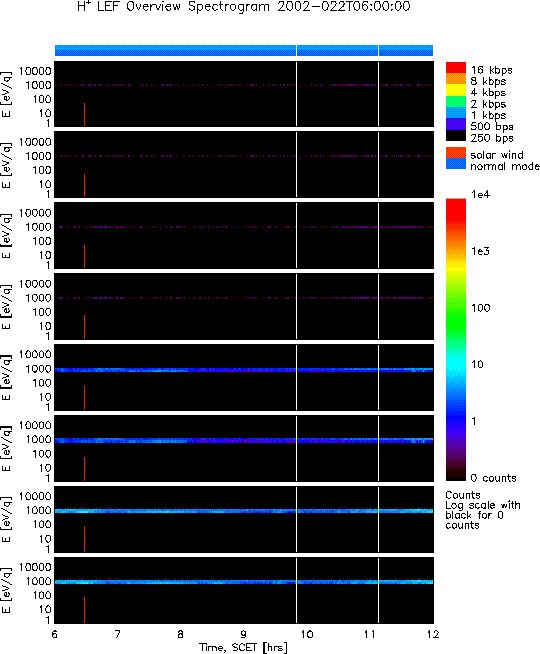Click the yellow 4 kbps legend swatch

(x=456, y=91)
